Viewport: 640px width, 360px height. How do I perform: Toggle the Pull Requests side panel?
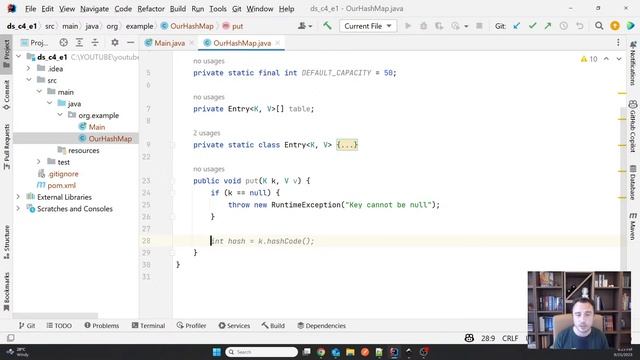[x=7, y=146]
